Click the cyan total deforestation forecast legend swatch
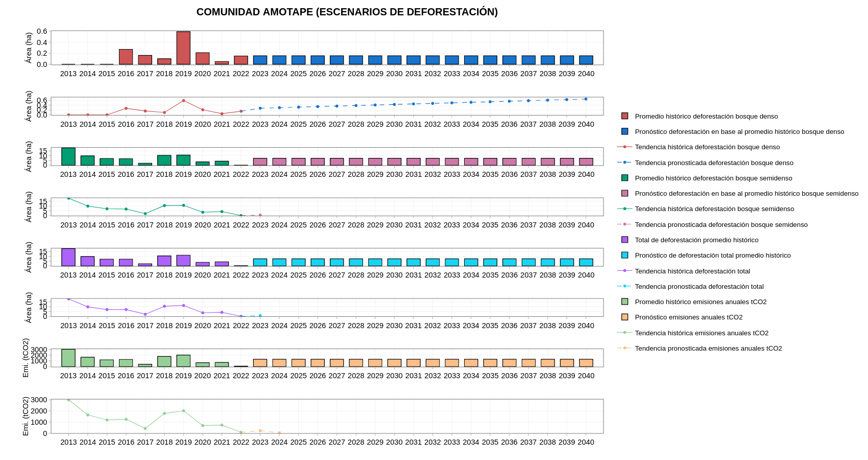 (624, 255)
